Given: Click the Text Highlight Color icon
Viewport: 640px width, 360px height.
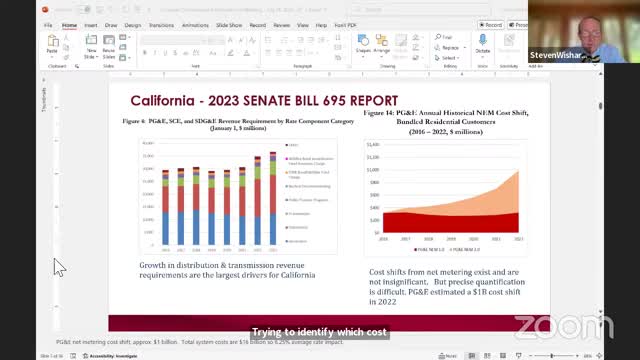Looking at the screenshot, I should pos(231,53).
